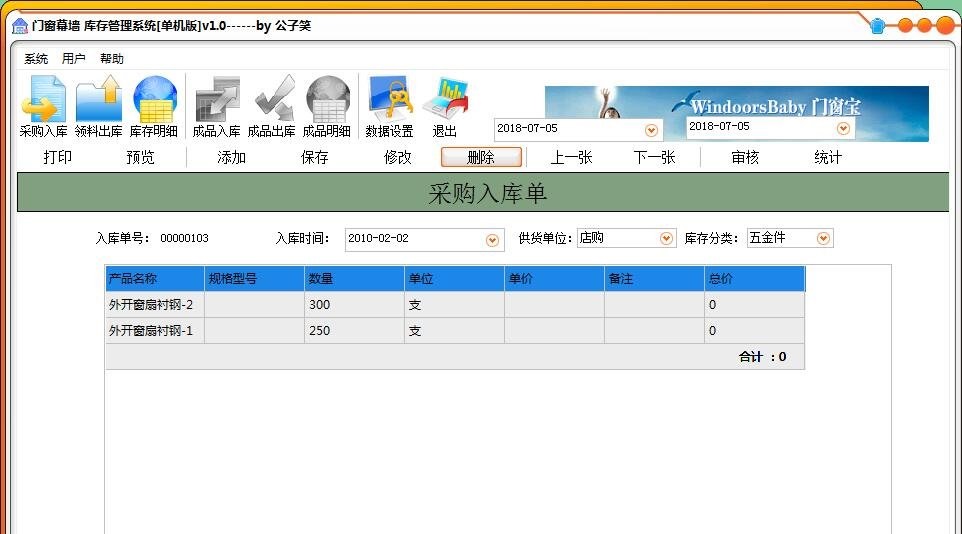Click 入库单号 value 00000103

click(184, 238)
